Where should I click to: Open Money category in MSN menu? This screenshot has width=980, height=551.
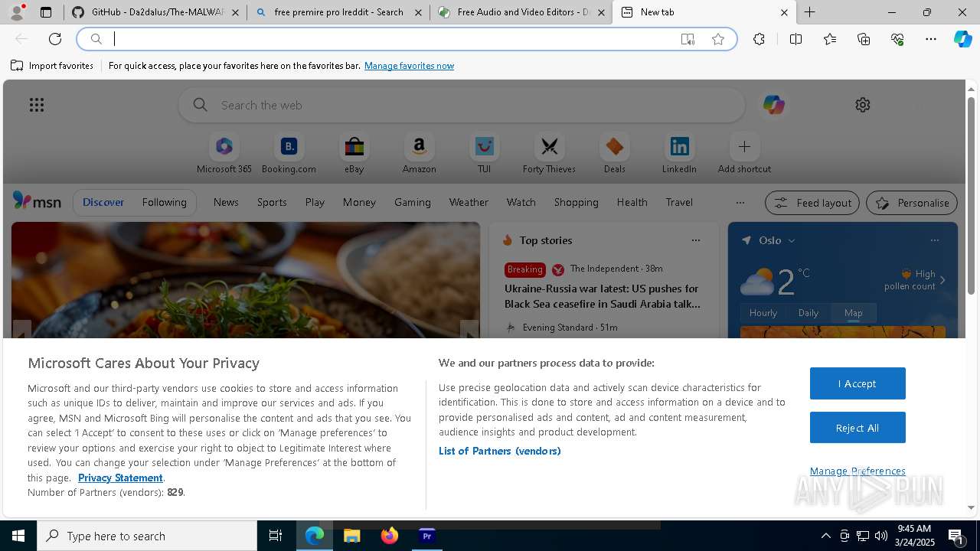tap(359, 202)
